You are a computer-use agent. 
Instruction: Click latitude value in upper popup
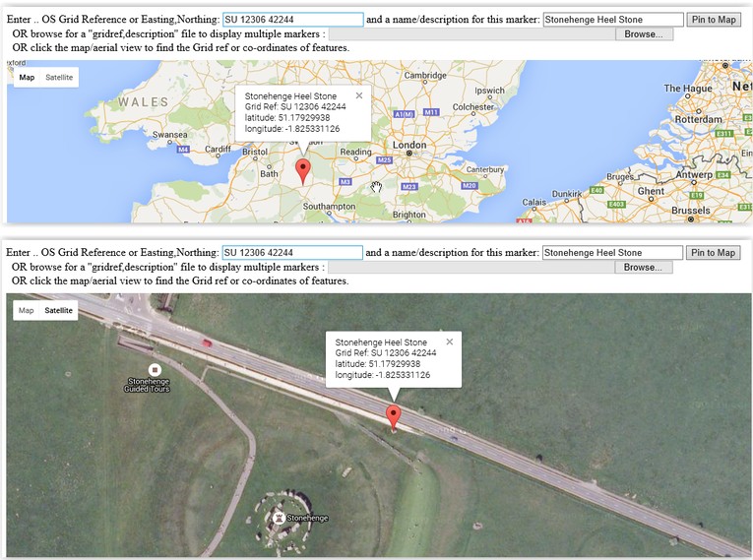click(x=304, y=118)
